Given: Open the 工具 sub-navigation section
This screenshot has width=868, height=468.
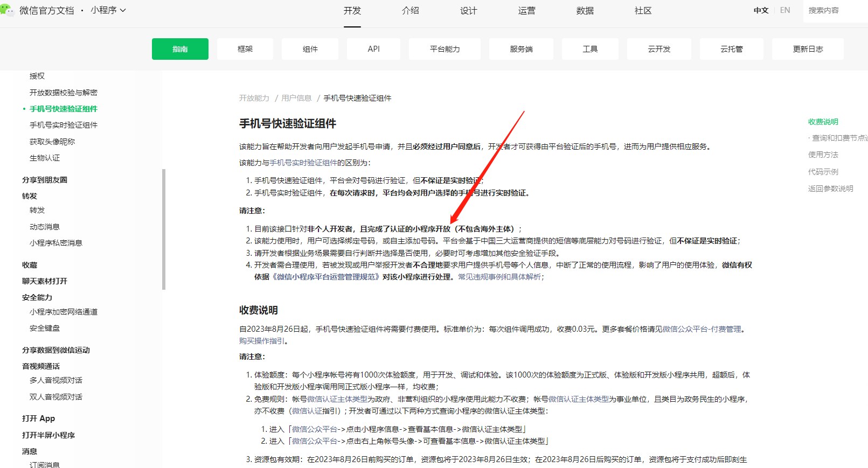Looking at the screenshot, I should pos(590,49).
